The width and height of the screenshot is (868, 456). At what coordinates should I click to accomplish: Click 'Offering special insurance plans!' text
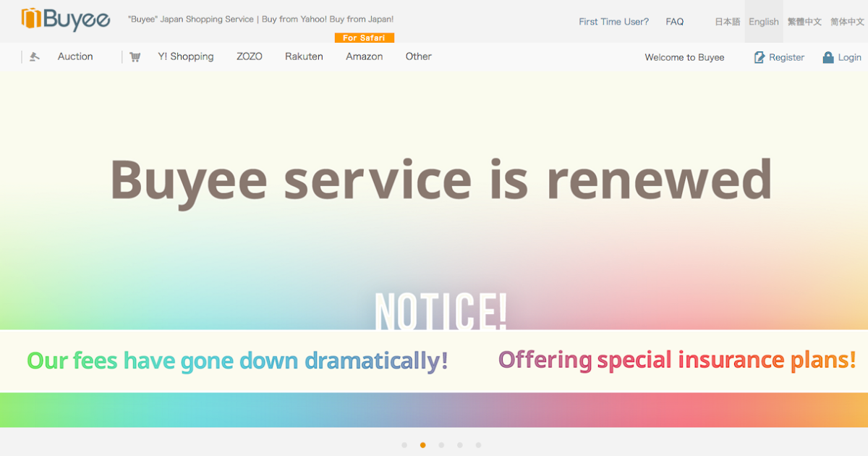[677, 360]
